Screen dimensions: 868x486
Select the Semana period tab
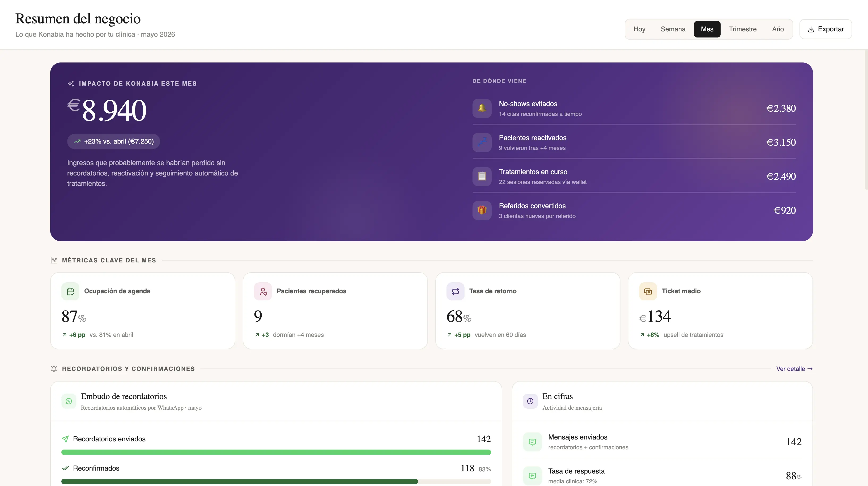[673, 29]
